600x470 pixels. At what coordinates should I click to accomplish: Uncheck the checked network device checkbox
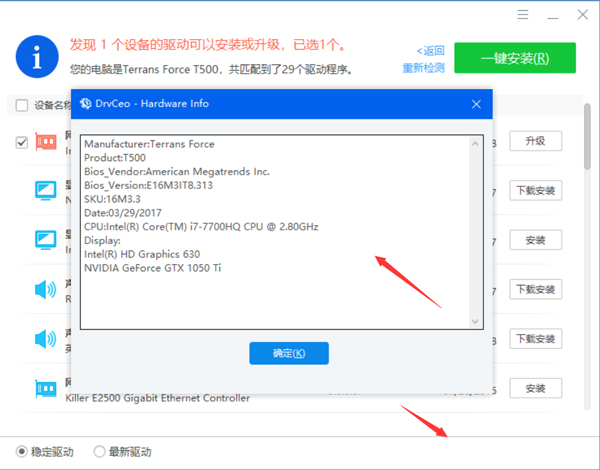click(x=22, y=142)
